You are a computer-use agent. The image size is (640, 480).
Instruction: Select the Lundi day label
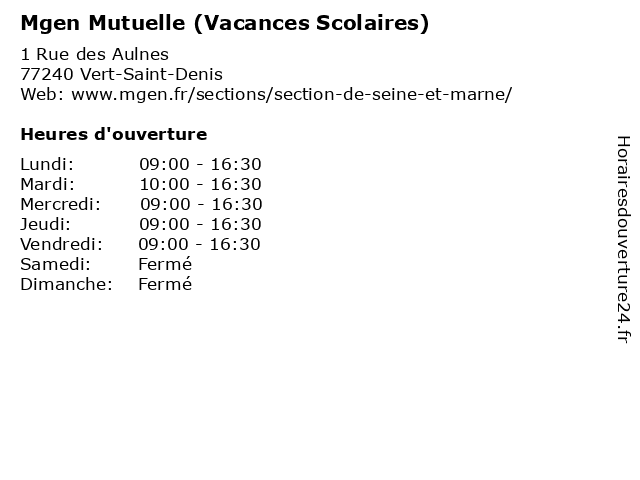47,164
